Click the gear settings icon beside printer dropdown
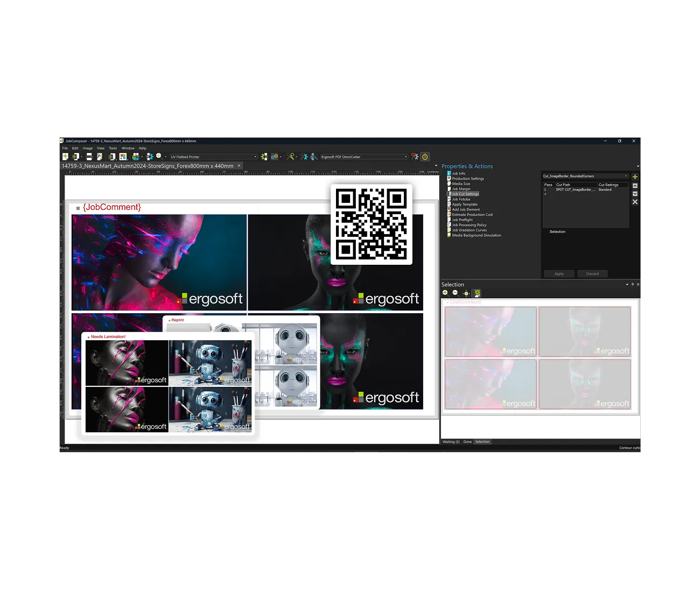This screenshot has width=700, height=592. click(275, 157)
